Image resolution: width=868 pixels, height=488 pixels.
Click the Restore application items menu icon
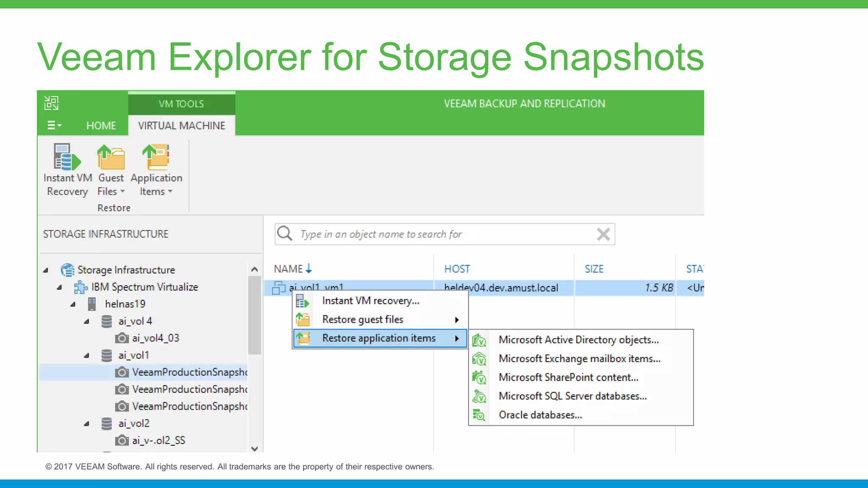click(303, 338)
